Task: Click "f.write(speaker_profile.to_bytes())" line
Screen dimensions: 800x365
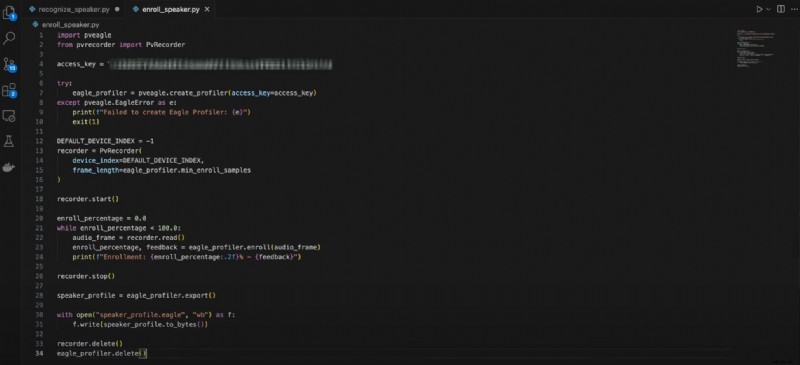Action: 140,324
